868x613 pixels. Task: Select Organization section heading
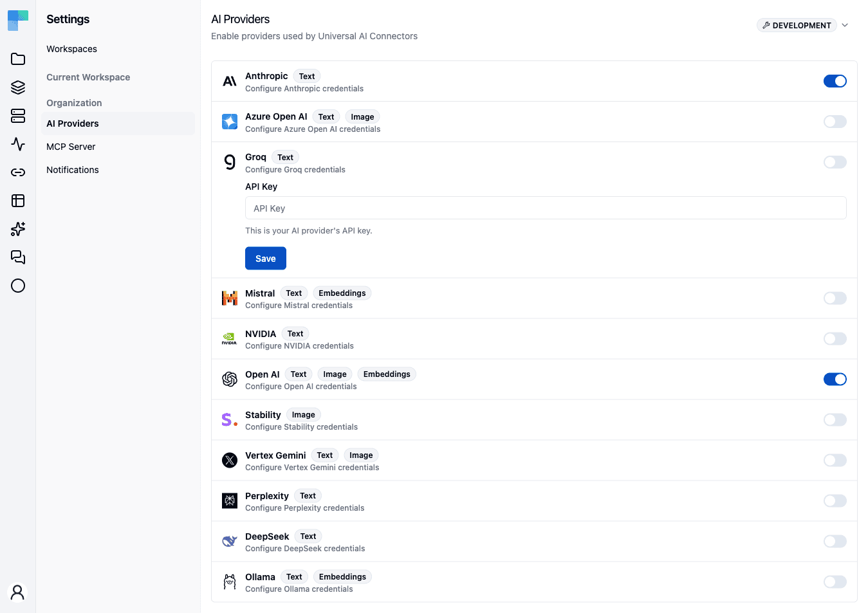[x=74, y=103]
